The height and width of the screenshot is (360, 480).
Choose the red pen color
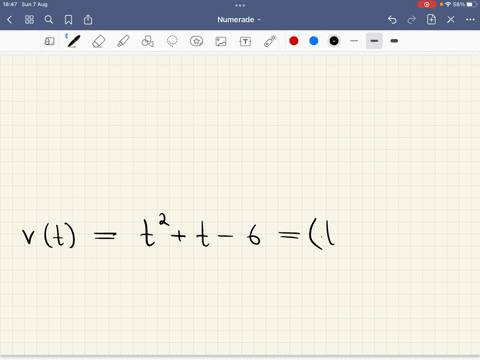pyautogui.click(x=294, y=41)
